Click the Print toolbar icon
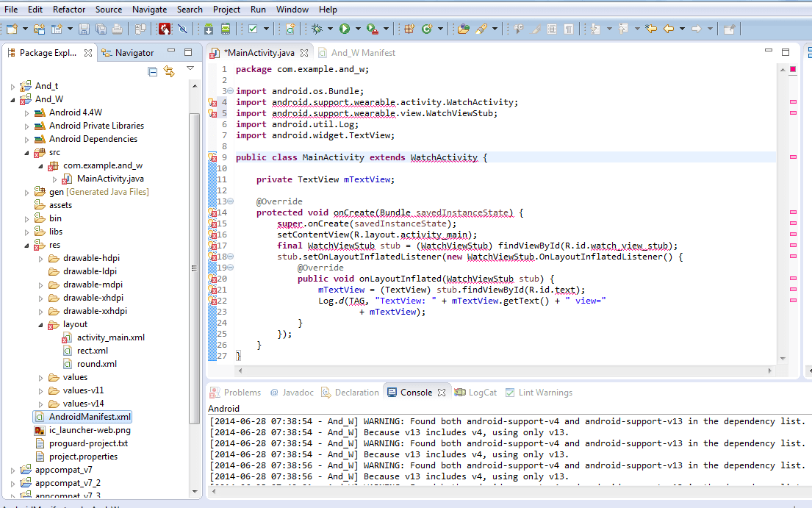 pos(117,29)
